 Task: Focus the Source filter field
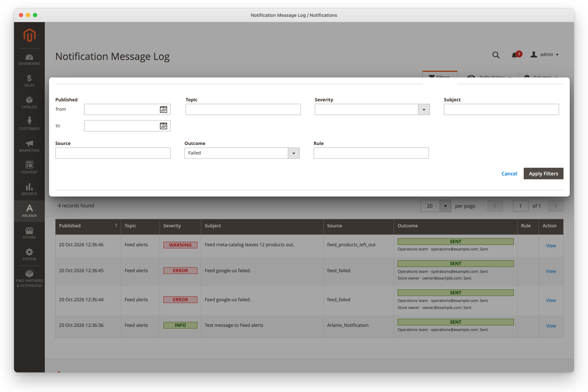pos(113,153)
